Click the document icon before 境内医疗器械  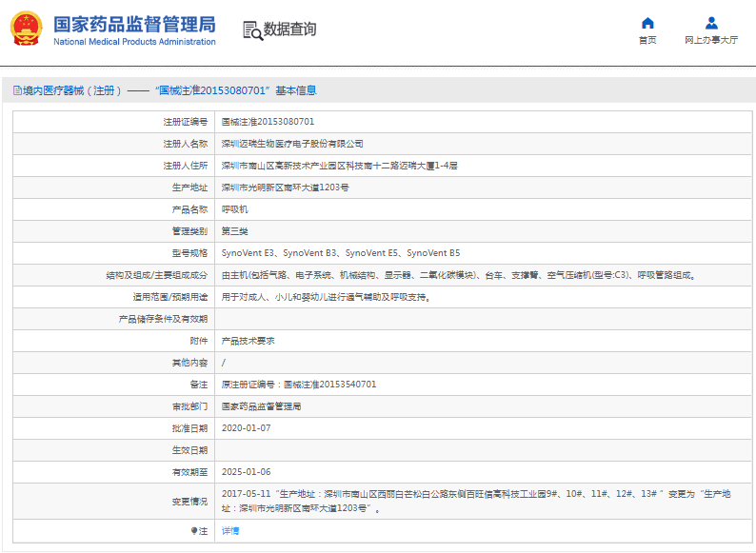click(16, 90)
